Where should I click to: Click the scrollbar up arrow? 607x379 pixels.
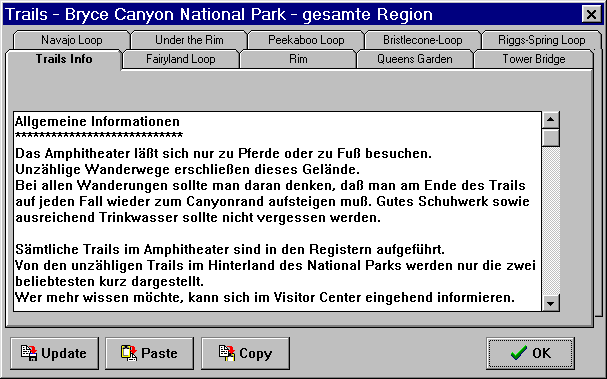coord(550,120)
